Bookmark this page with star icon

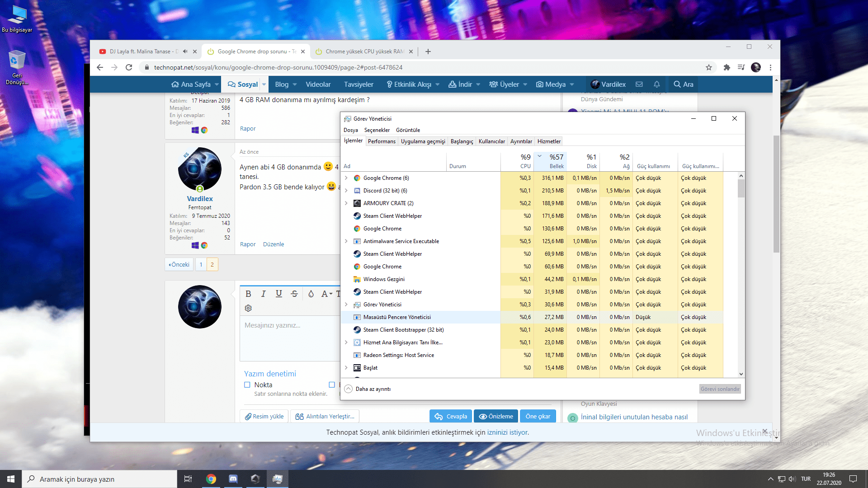click(709, 67)
